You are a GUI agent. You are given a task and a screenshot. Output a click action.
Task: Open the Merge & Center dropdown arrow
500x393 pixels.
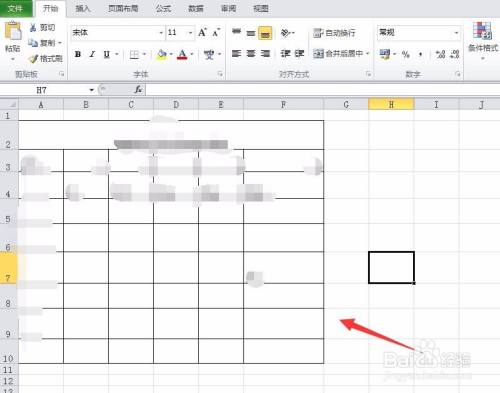[368, 53]
